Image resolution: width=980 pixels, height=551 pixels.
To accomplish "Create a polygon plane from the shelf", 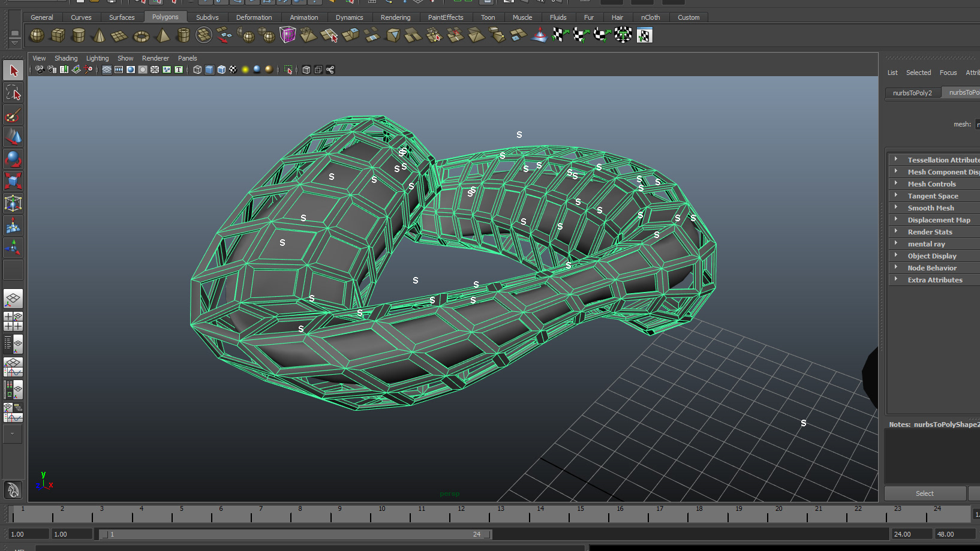I will tap(119, 35).
